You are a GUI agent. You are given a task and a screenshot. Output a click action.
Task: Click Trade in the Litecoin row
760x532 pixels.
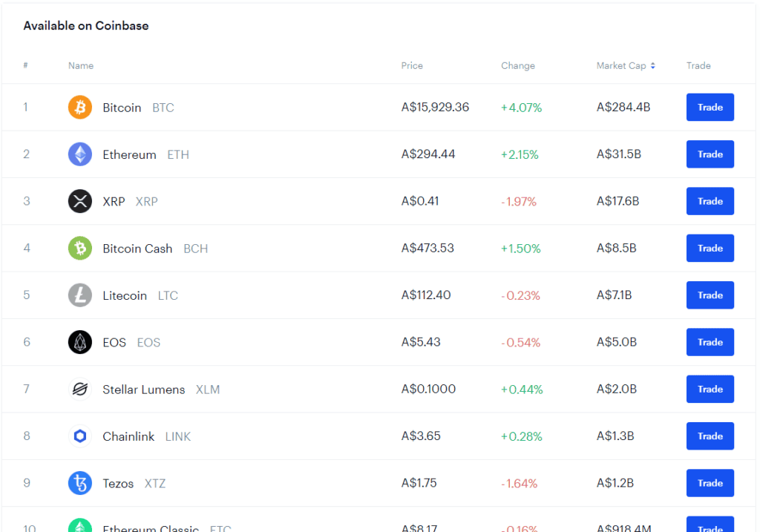[710, 295]
